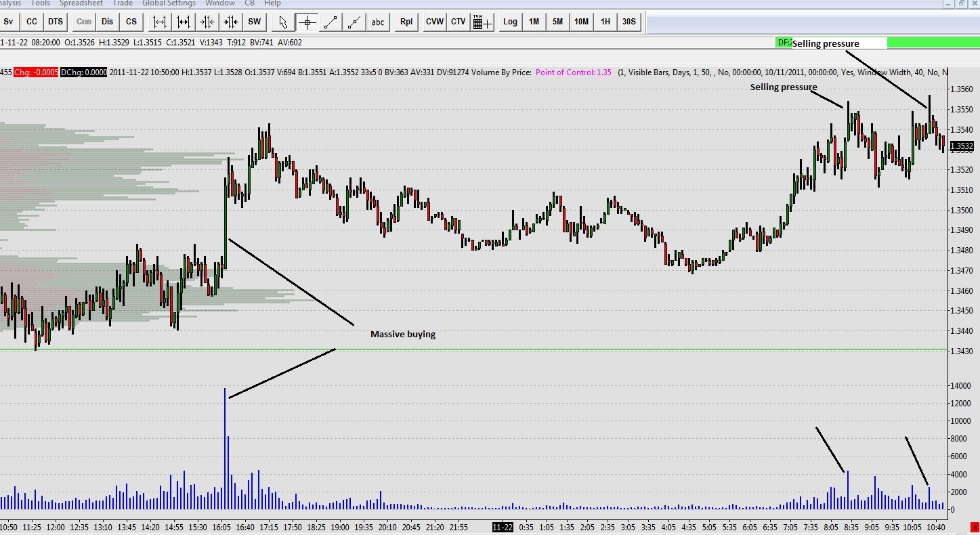Switch chart to 30S timeframe
The image size is (980, 535).
point(629,22)
